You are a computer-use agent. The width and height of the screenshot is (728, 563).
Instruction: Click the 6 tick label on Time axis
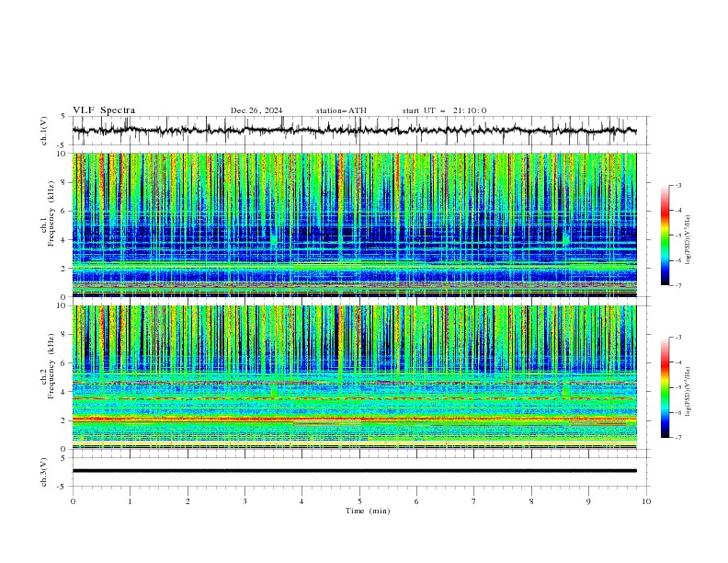[x=416, y=501]
